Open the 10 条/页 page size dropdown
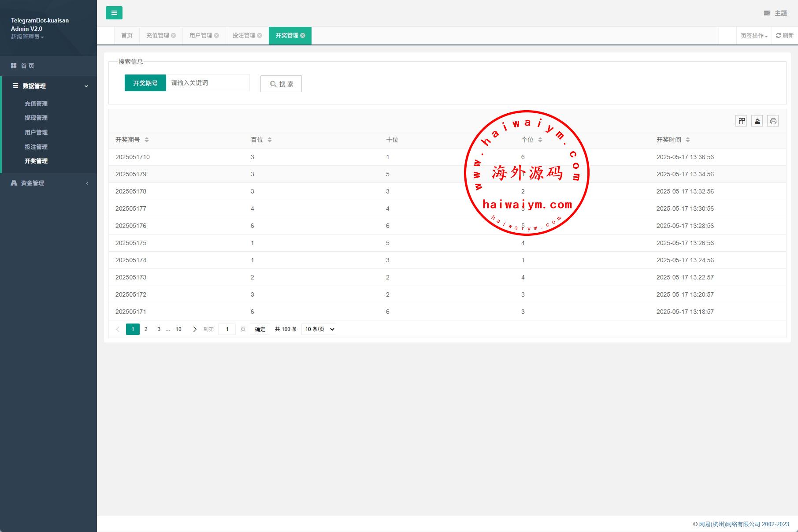Viewport: 798px width, 532px height. 319,329
